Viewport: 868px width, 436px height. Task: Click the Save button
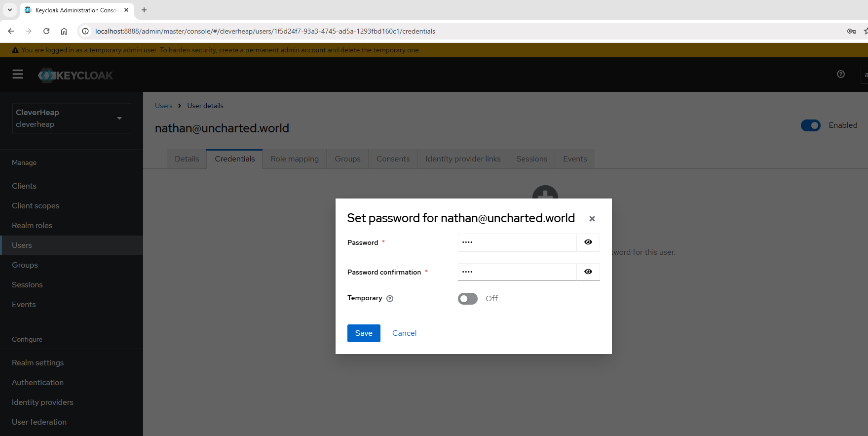364,333
